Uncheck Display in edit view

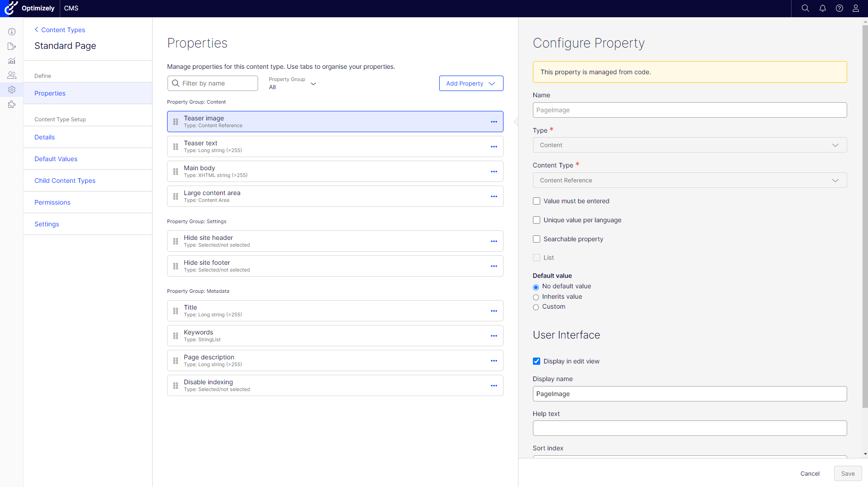click(x=537, y=361)
